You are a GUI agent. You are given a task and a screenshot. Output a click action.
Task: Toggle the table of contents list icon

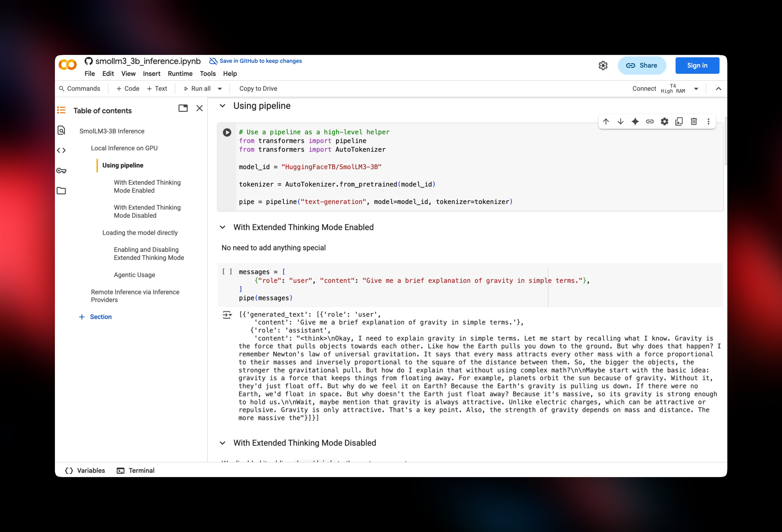click(61, 110)
